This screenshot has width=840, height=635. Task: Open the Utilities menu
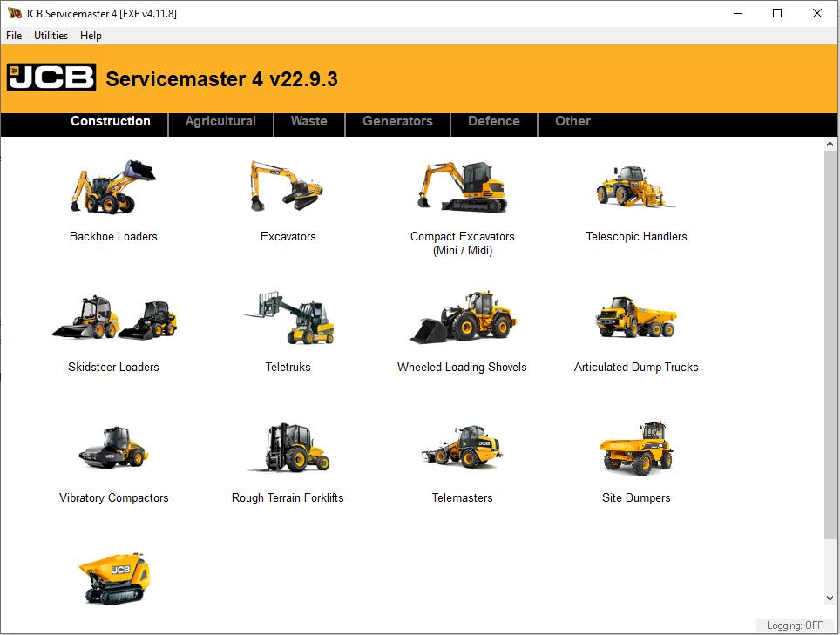point(51,36)
